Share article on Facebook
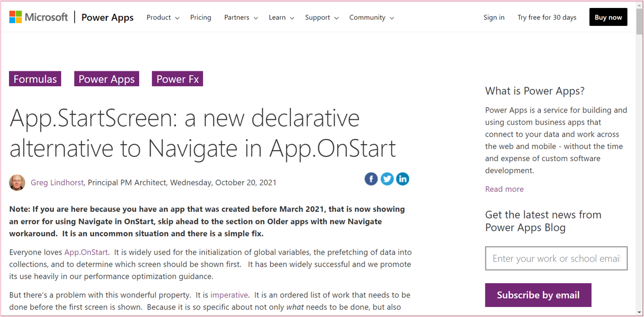The image size is (644, 317). pyautogui.click(x=371, y=179)
